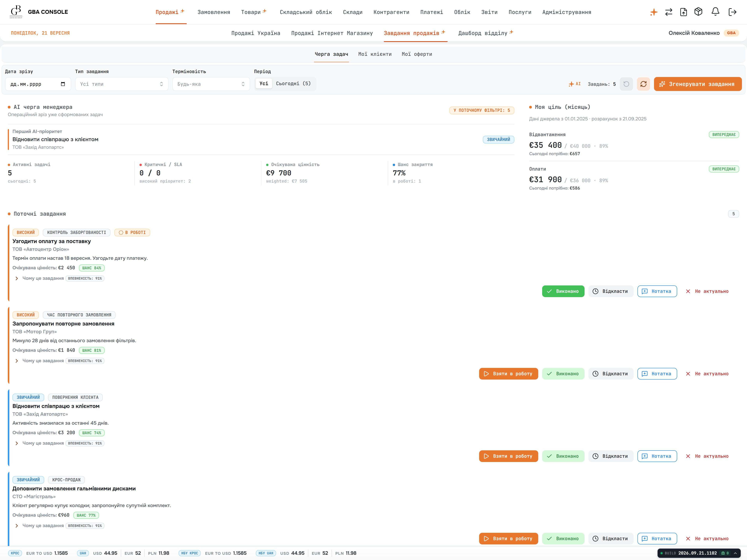Expand Чому це завдання for Автоцентр Оріон task
The height and width of the screenshot is (560, 747).
[39, 278]
